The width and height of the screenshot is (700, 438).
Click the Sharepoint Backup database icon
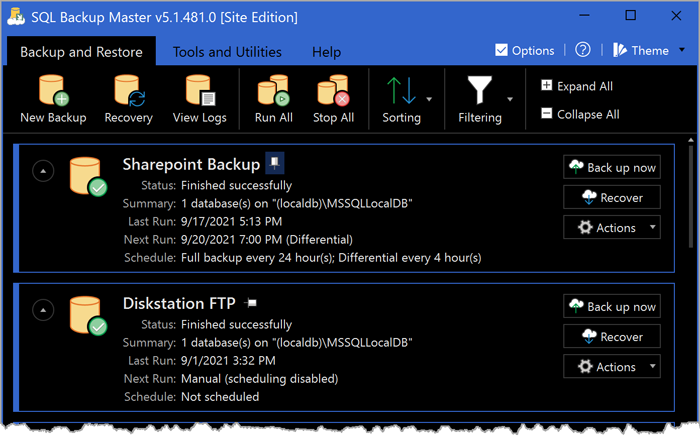[x=88, y=176]
